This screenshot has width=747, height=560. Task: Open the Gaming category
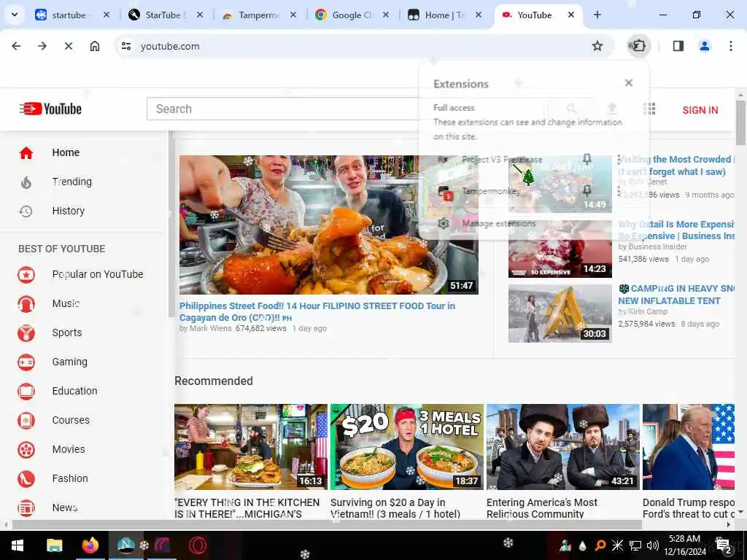coord(69,362)
